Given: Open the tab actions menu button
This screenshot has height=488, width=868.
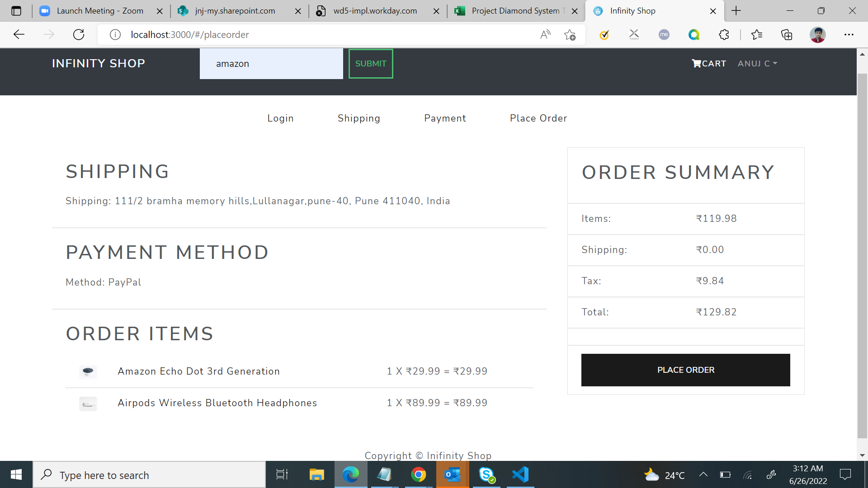Looking at the screenshot, I should tap(16, 11).
